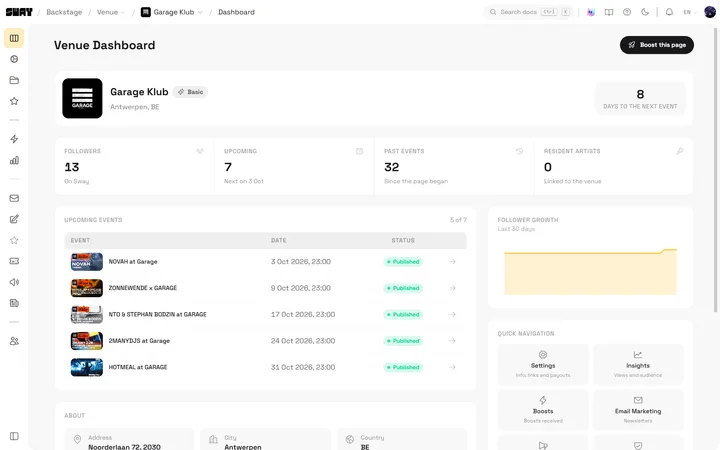This screenshot has width=720, height=450.
Task: Click the ZONNEWENDE event thumbnail
Action: point(87,288)
